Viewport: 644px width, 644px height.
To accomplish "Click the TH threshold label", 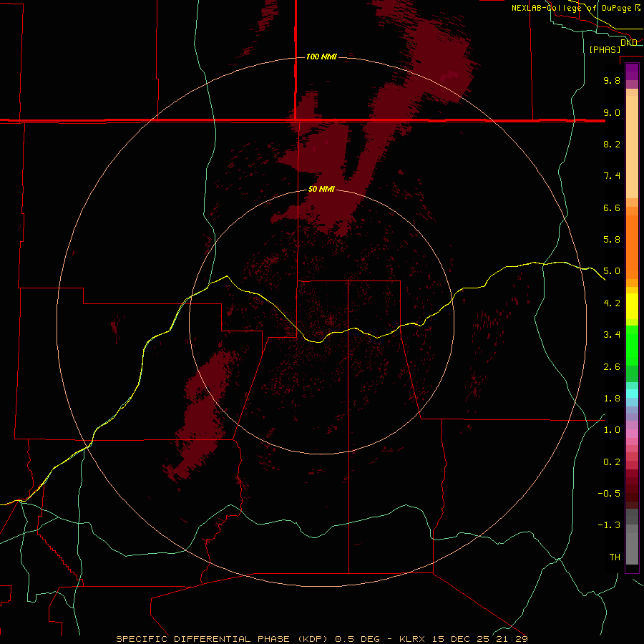I will click(615, 557).
